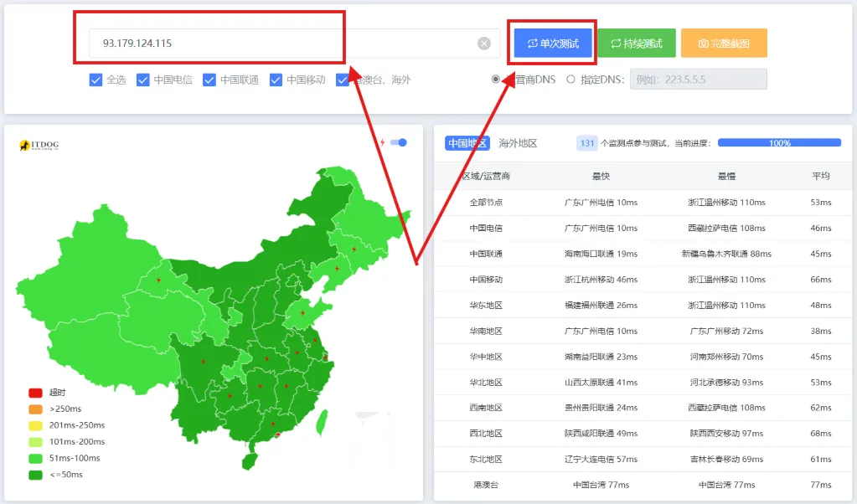Select the 运营商DNS radio option

tap(496, 80)
